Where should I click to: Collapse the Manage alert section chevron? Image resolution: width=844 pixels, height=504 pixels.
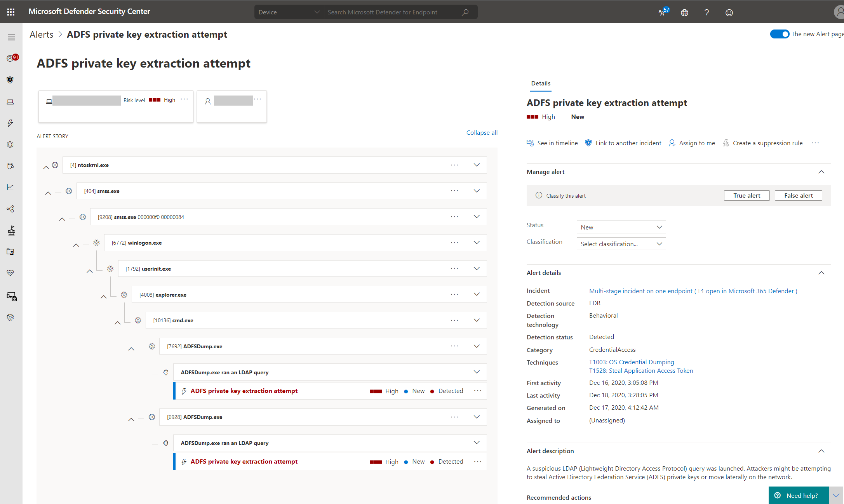pos(821,172)
